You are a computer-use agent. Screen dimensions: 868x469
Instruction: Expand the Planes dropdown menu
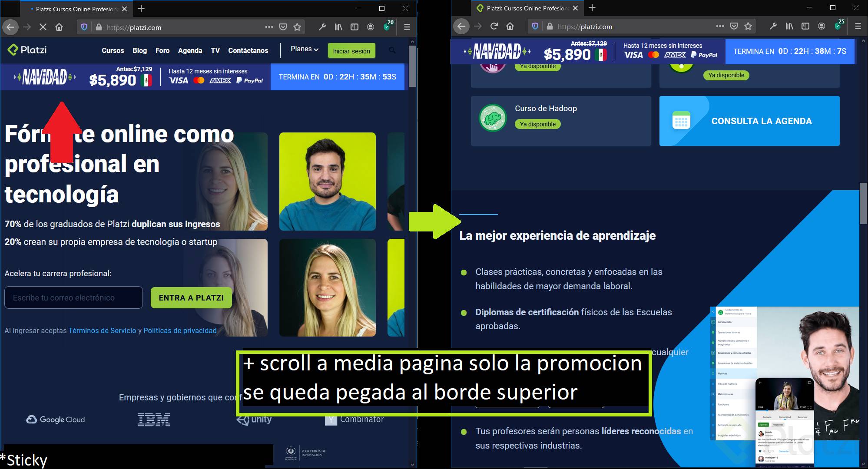pyautogui.click(x=305, y=49)
